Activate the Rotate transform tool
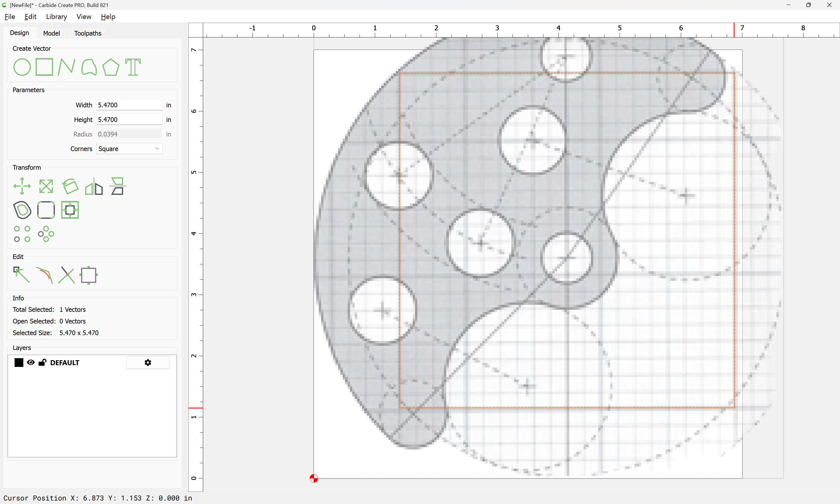840x504 pixels. click(x=70, y=186)
